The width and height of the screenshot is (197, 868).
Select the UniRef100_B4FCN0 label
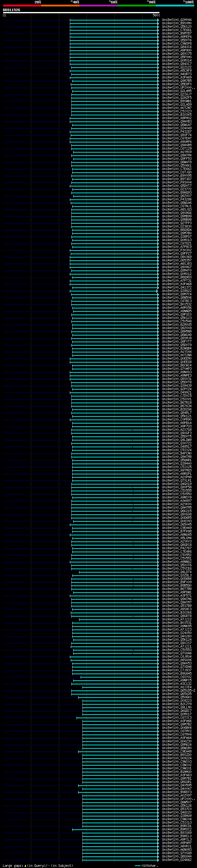(177, 453)
